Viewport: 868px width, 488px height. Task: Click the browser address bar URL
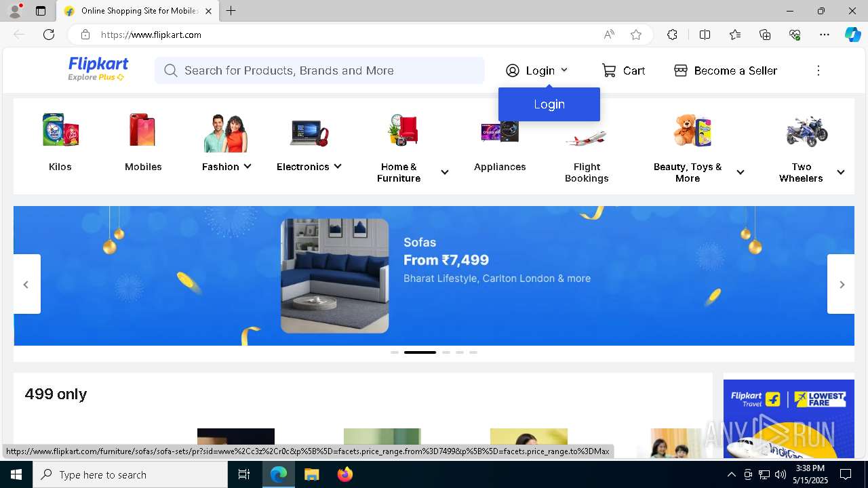click(x=151, y=35)
